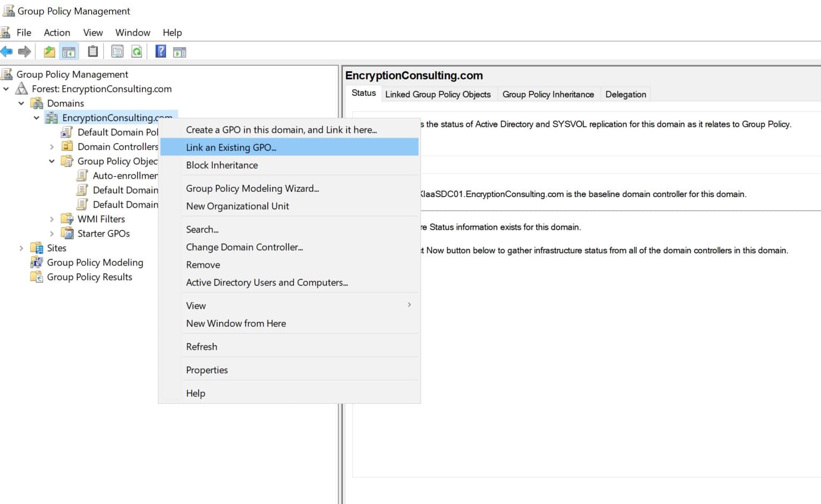This screenshot has height=504, width=821.
Task: Click the clipboard icon in toolbar
Action: point(93,51)
